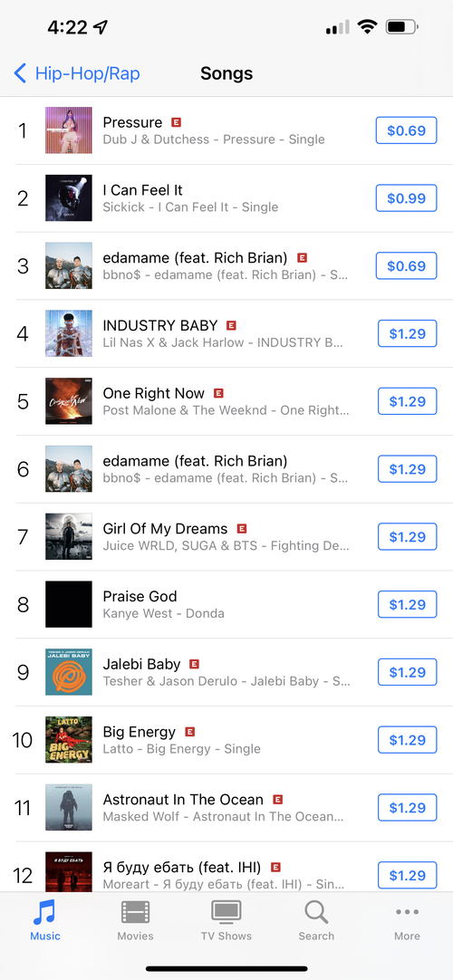
Task: Select One Right Now song title
Action: pyautogui.click(x=154, y=393)
